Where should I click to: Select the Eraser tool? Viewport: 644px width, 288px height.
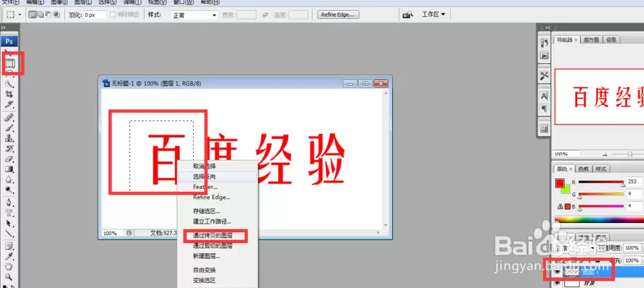click(x=10, y=159)
